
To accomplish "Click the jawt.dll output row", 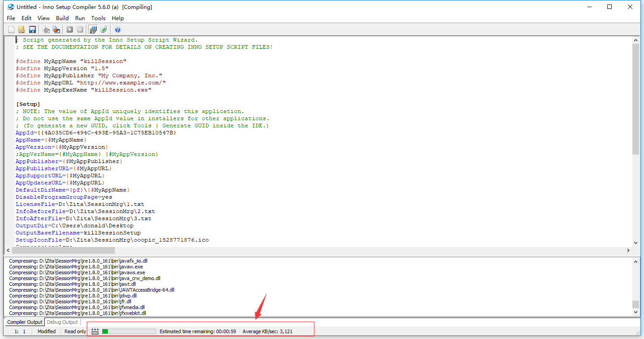I will (72, 284).
